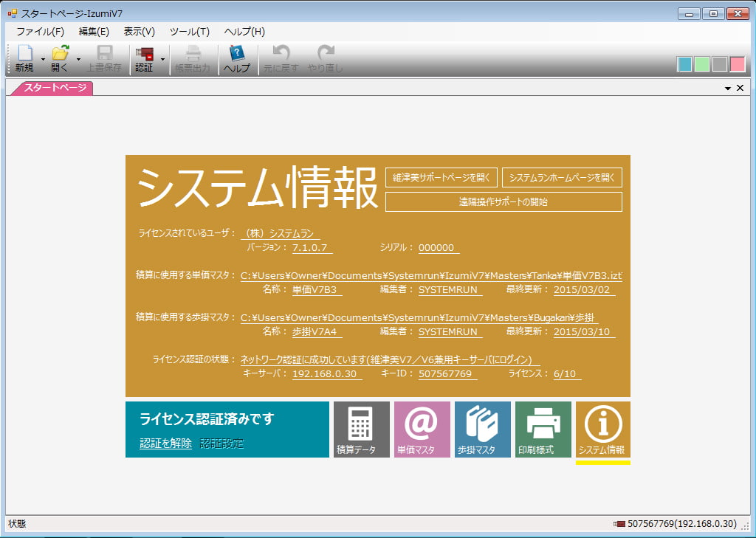This screenshot has height=538, width=756.
Task: Open the 編集(E) menu
Action: coord(94,32)
